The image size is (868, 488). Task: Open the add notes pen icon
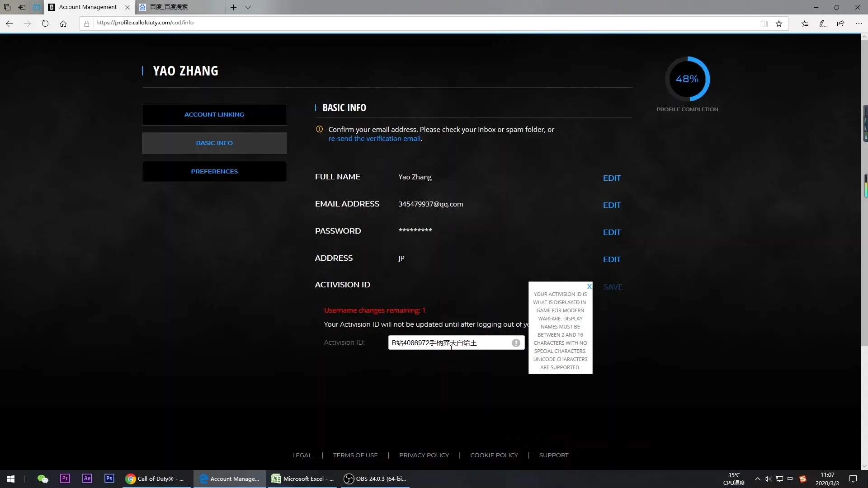tap(822, 23)
